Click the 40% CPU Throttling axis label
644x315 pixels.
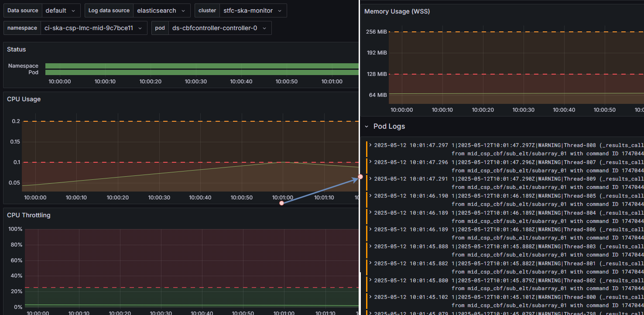(17, 276)
